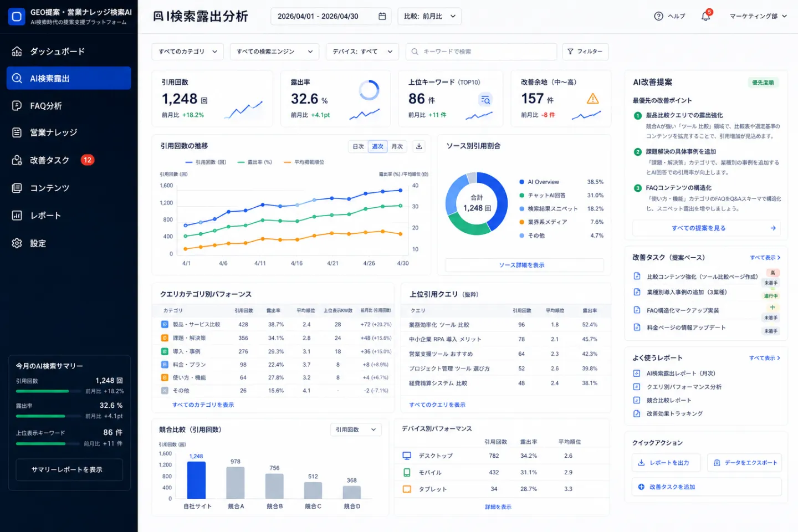The image size is (798, 532).
Task: Click the 設定 gear icon in sidebar
Action: [x=17, y=243]
